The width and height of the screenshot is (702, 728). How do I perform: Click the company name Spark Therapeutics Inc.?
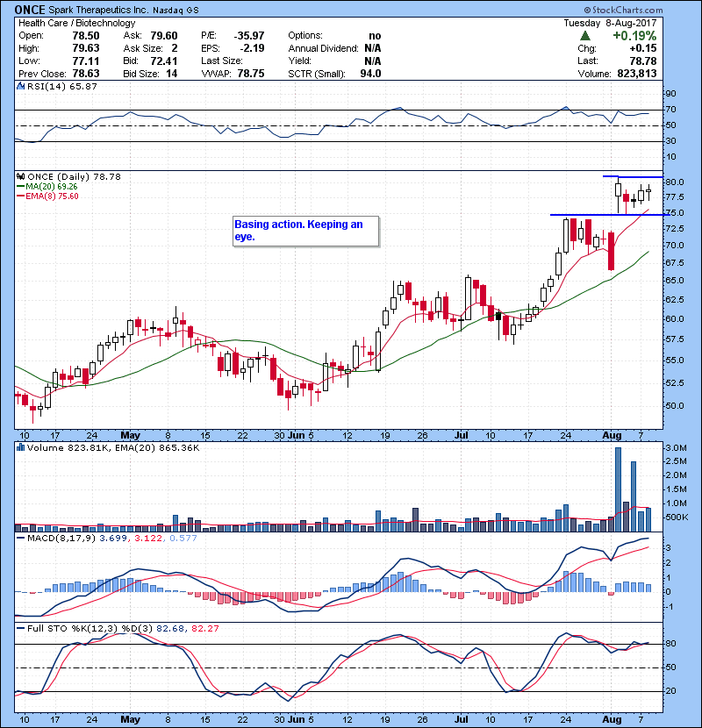coord(98,11)
